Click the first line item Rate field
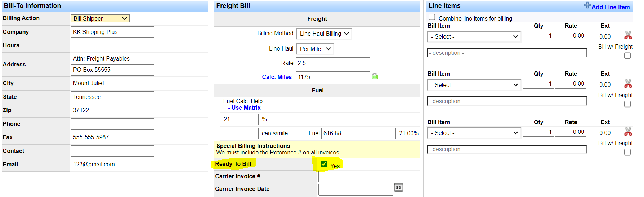 571,35
